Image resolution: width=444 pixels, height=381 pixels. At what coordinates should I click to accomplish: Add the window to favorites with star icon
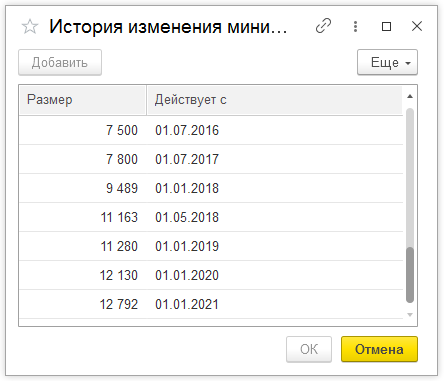30,27
